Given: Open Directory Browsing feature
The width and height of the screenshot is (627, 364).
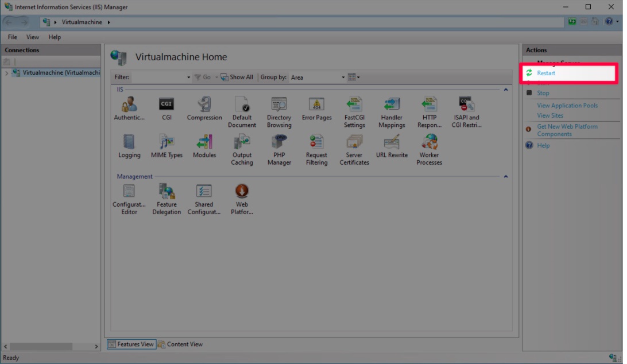Looking at the screenshot, I should 279,112.
